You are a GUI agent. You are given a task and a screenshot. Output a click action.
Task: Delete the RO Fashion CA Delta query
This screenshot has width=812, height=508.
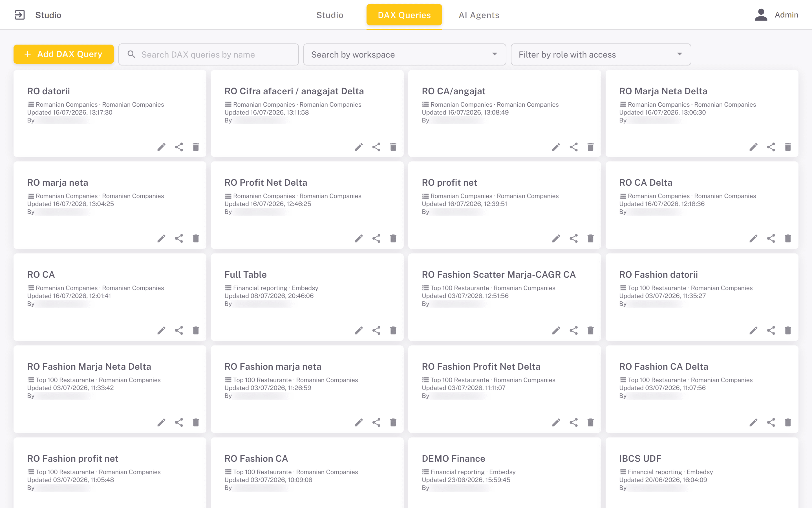(x=788, y=422)
